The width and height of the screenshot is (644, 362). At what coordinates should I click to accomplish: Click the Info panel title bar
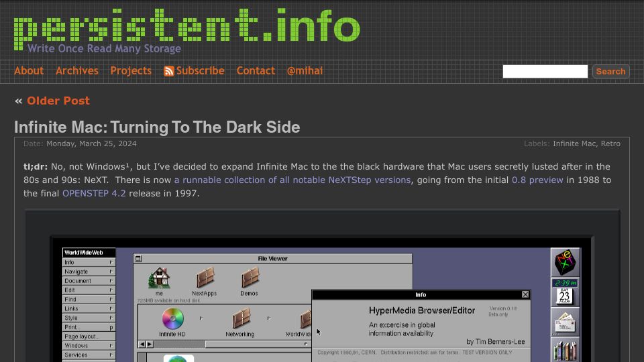[x=421, y=295]
